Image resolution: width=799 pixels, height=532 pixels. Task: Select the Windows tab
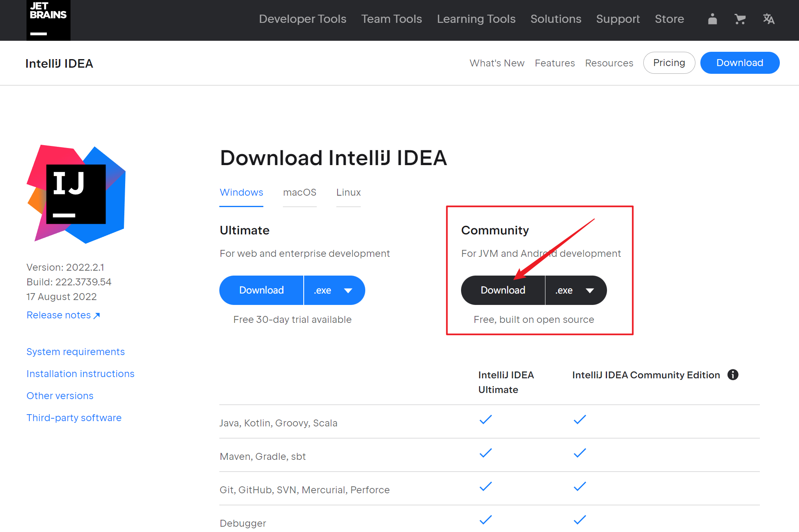241,192
